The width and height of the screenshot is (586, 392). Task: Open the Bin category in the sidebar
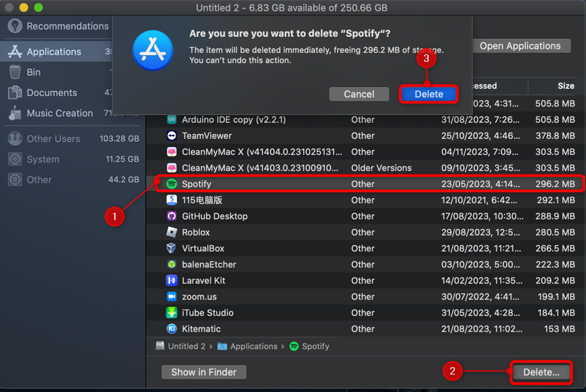click(34, 72)
